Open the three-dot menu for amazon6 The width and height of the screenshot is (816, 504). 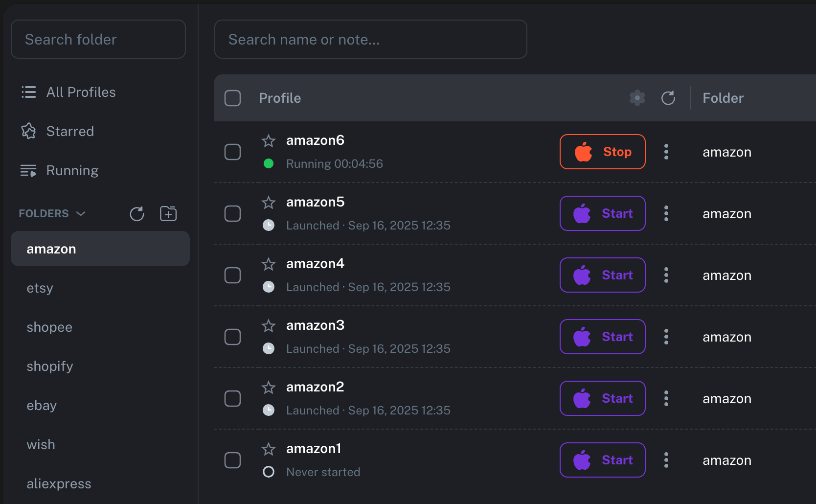coord(666,152)
